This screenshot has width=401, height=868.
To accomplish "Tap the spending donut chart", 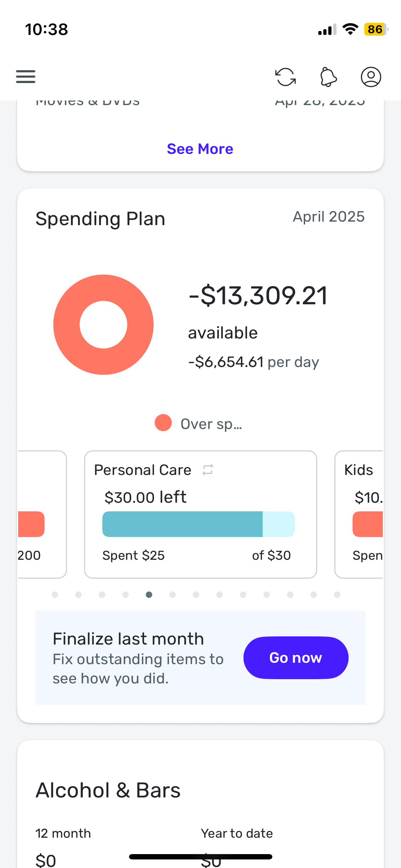I will [x=103, y=324].
